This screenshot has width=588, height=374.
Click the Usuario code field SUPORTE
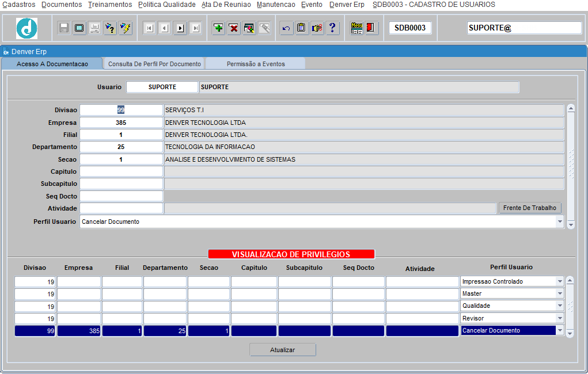pyautogui.click(x=162, y=87)
